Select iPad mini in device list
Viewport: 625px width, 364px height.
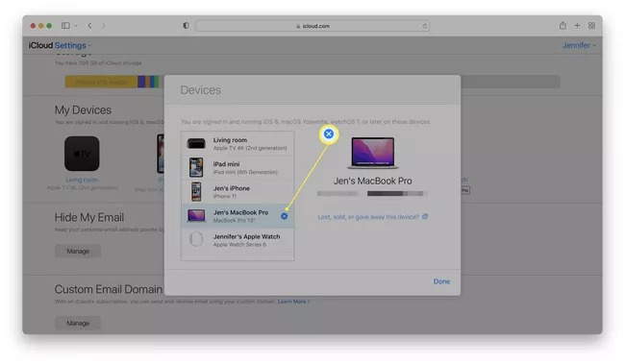237,168
